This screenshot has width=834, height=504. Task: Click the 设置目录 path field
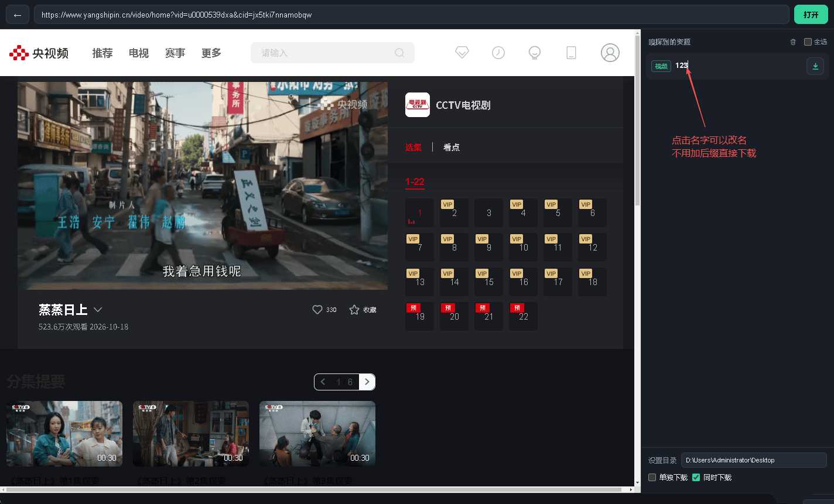pos(754,460)
